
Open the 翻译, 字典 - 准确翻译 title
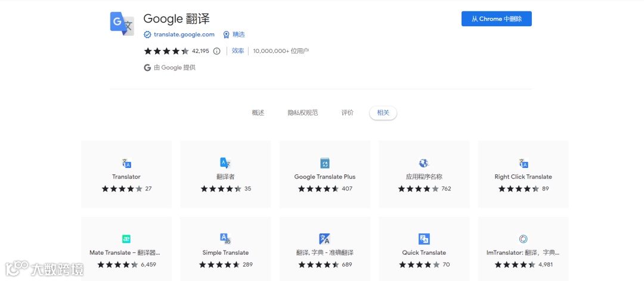[x=325, y=252]
